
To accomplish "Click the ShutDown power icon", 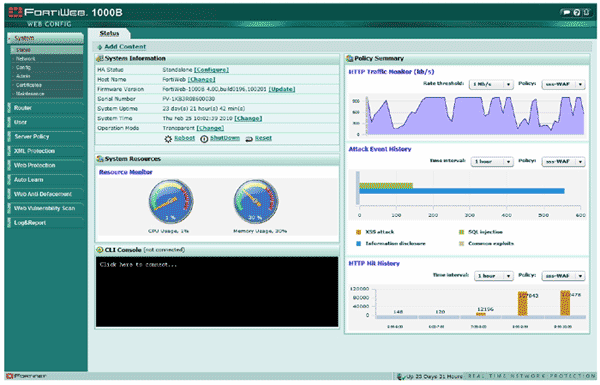I will point(204,139).
